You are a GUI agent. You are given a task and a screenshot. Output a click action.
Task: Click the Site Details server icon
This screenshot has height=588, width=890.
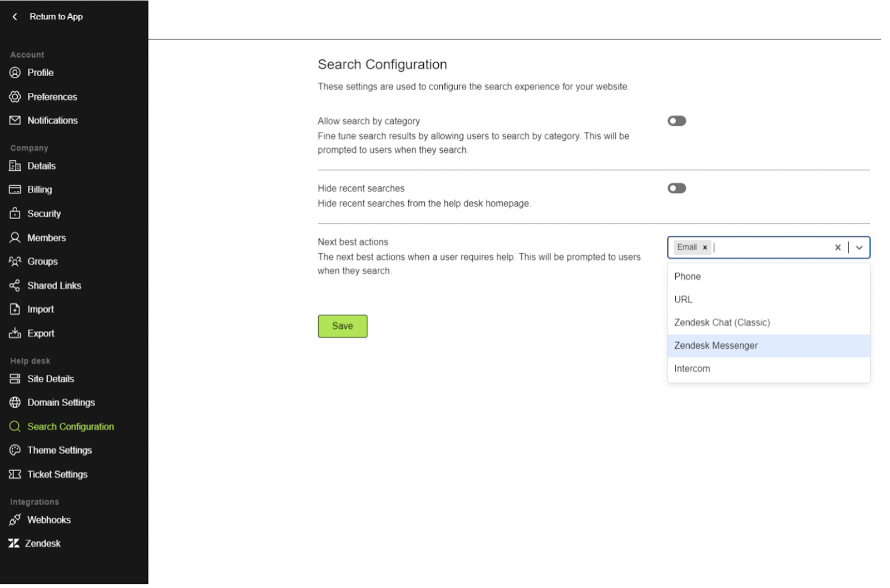(15, 379)
